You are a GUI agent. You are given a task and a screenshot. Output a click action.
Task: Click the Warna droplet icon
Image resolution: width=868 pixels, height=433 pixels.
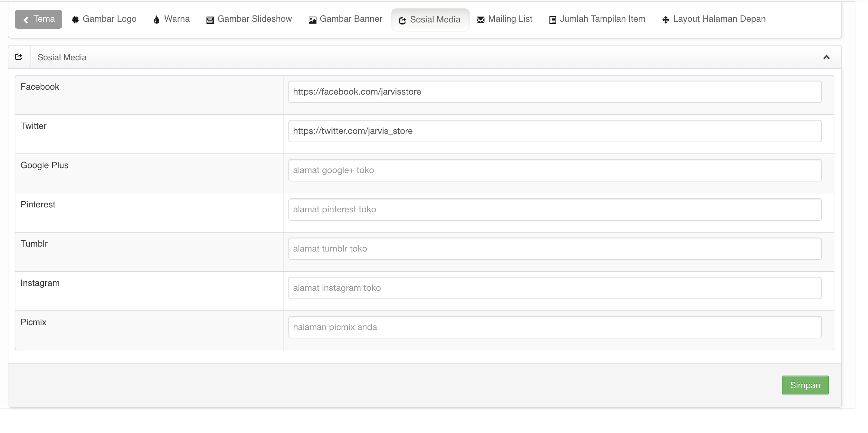click(x=156, y=20)
